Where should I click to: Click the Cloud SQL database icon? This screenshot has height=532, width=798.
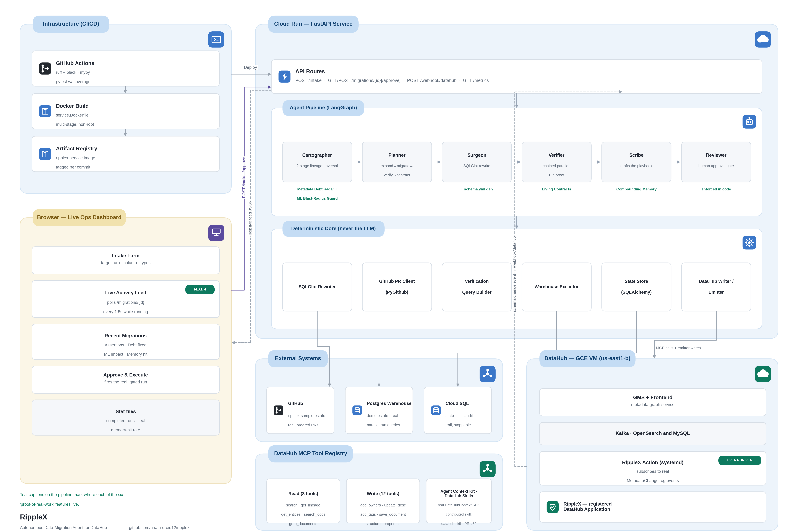pyautogui.click(x=436, y=410)
